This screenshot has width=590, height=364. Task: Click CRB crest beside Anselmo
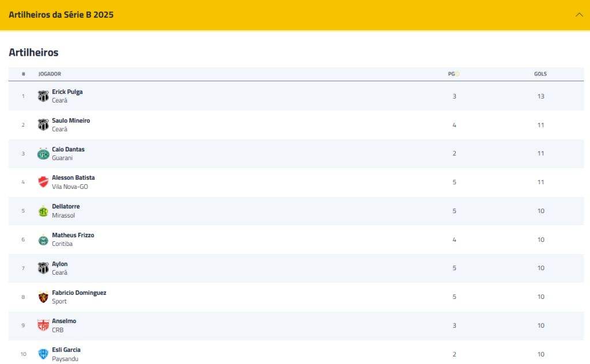click(43, 325)
